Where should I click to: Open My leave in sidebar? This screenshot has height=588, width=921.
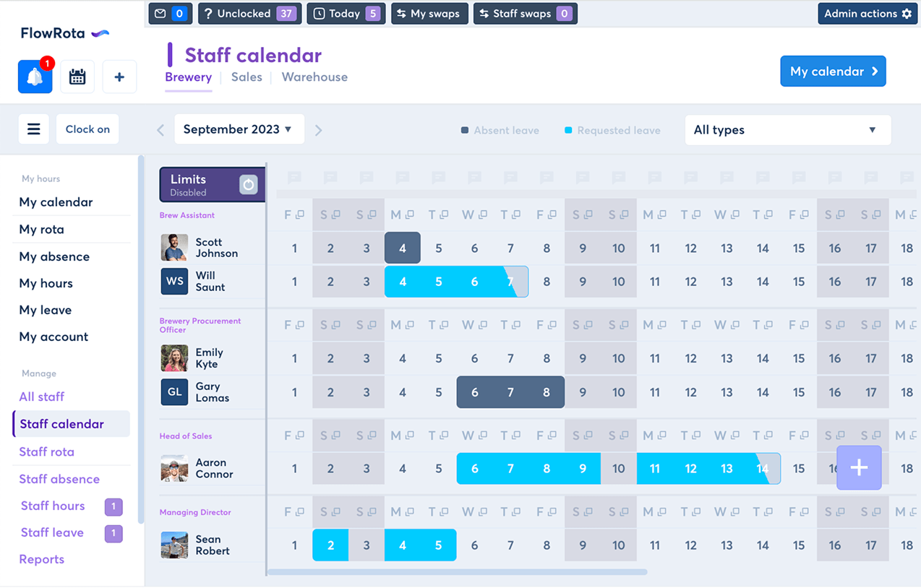tap(45, 310)
